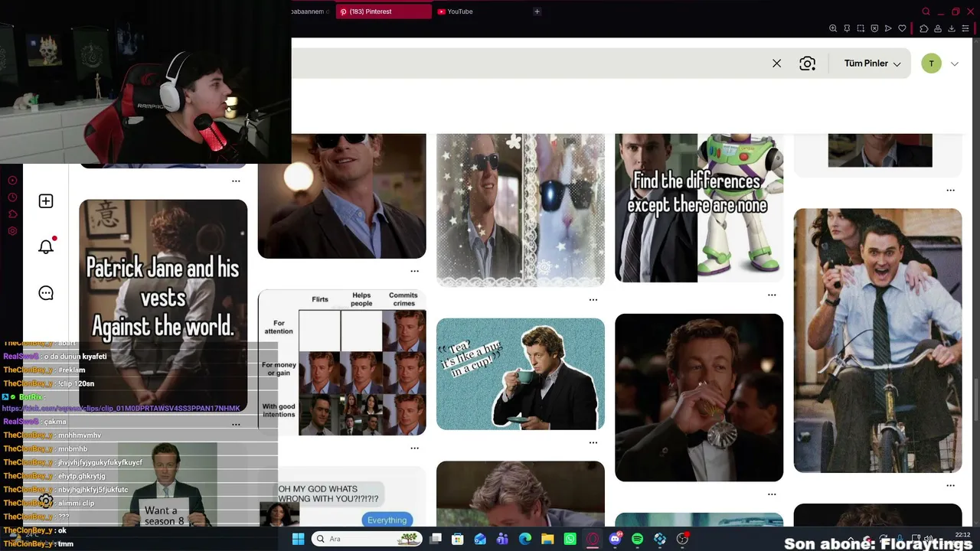Click the send arrow icon in toolbar

pyautogui.click(x=888, y=28)
